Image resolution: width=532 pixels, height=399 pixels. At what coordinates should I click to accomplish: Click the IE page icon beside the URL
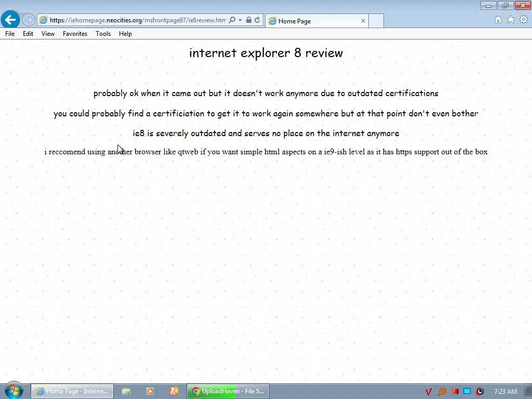pos(43,20)
